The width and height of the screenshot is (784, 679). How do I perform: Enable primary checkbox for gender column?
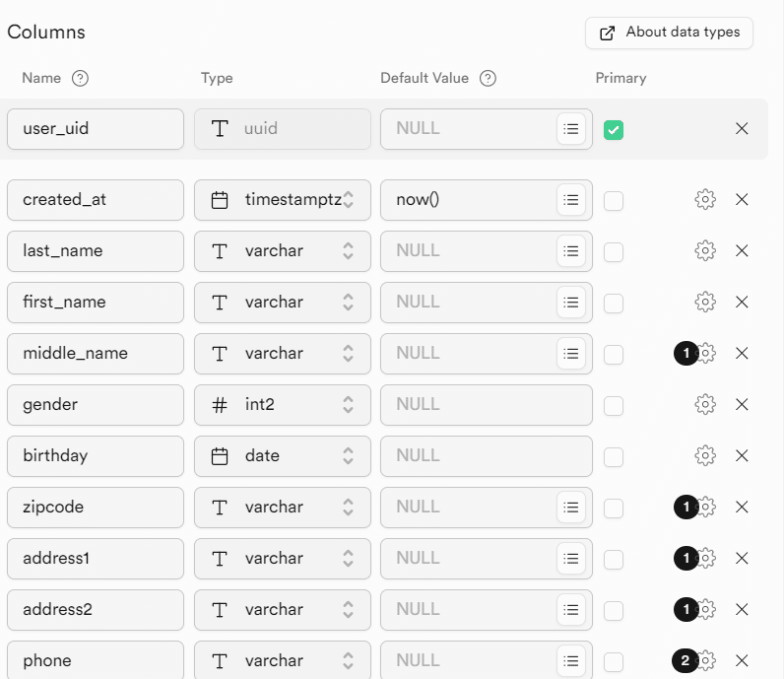coord(614,405)
